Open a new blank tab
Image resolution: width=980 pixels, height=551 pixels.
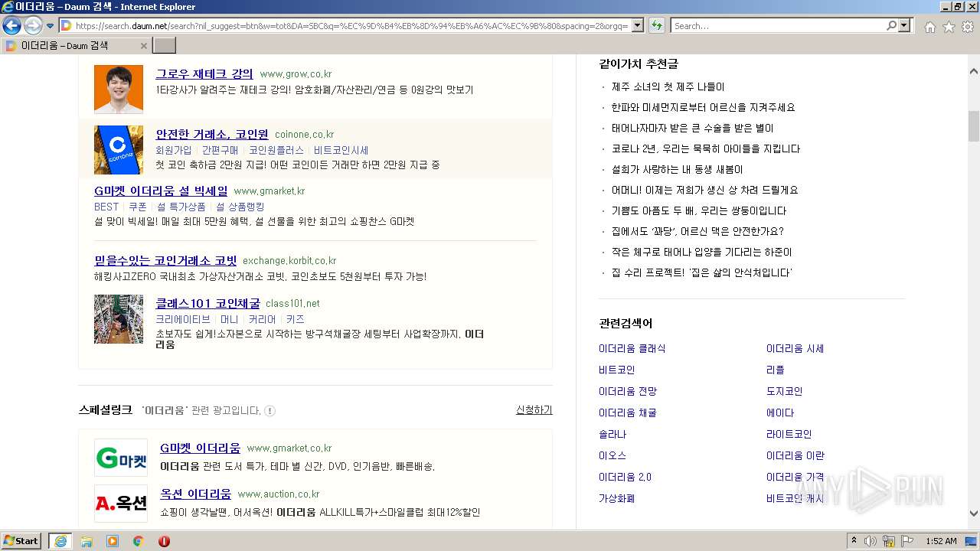point(165,45)
